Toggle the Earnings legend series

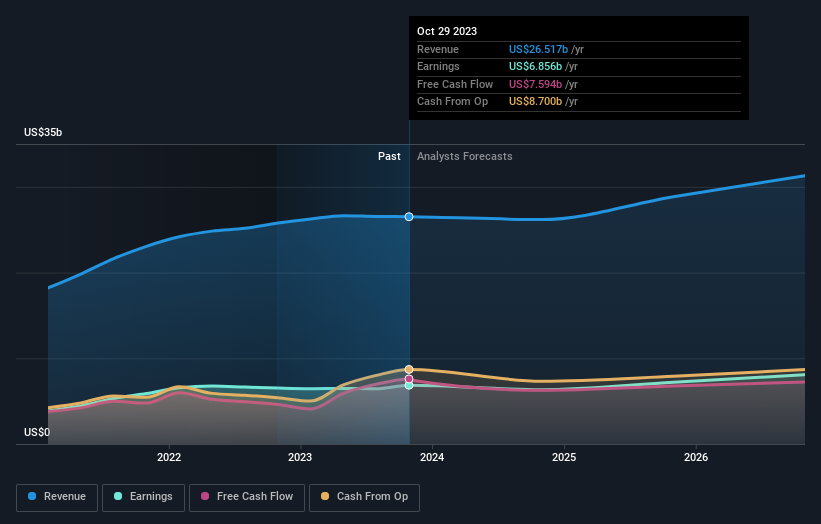point(143,497)
